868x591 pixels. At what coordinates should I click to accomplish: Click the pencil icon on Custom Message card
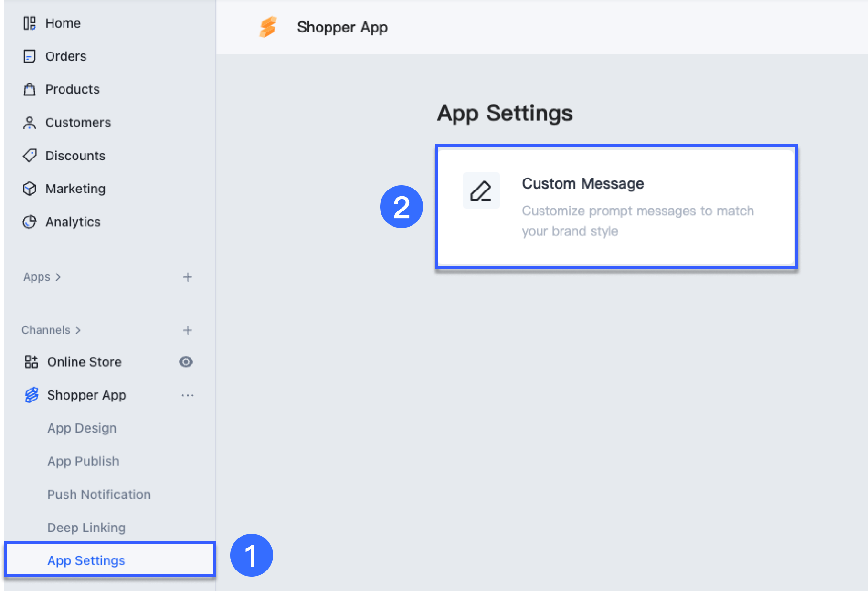coord(481,190)
